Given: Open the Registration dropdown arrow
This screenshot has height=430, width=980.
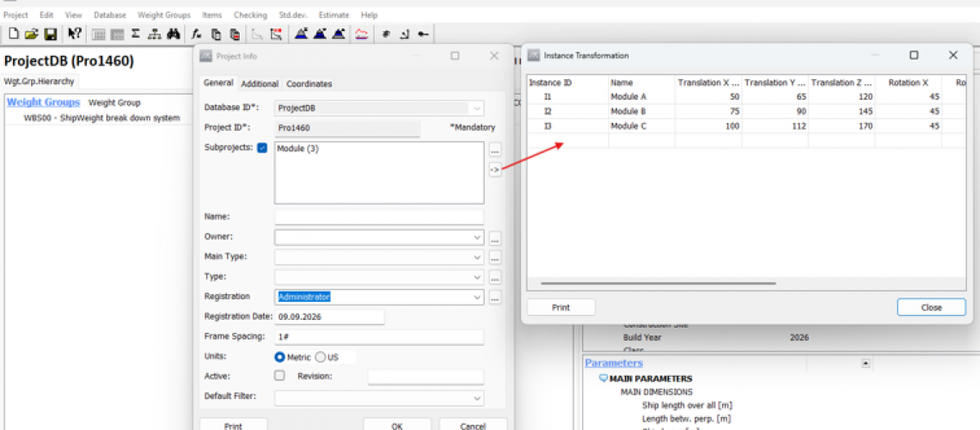Looking at the screenshot, I should tap(477, 297).
